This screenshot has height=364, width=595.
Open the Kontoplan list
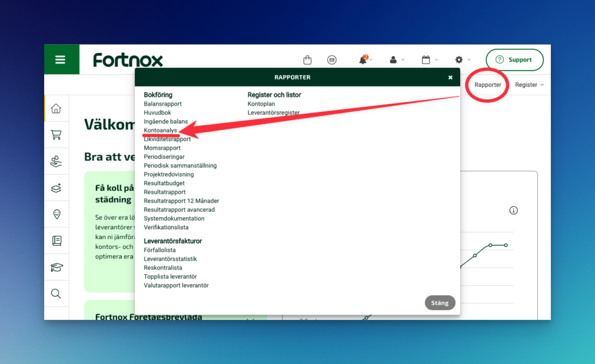point(261,104)
